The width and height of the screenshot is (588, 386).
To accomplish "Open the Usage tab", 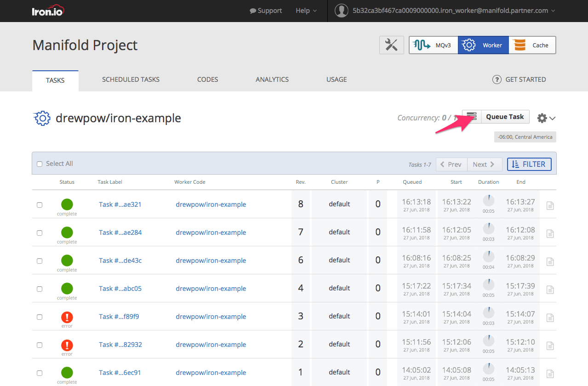I will (x=337, y=79).
